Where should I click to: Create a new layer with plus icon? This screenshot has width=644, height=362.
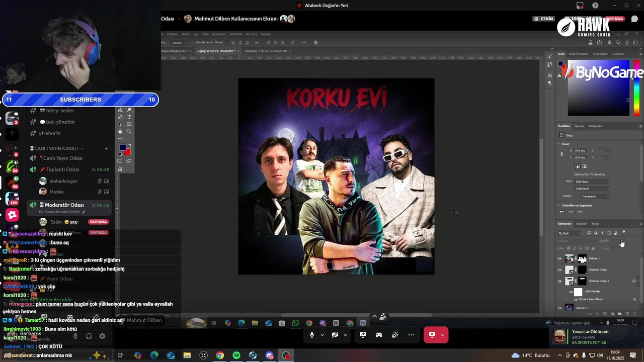[627, 314]
